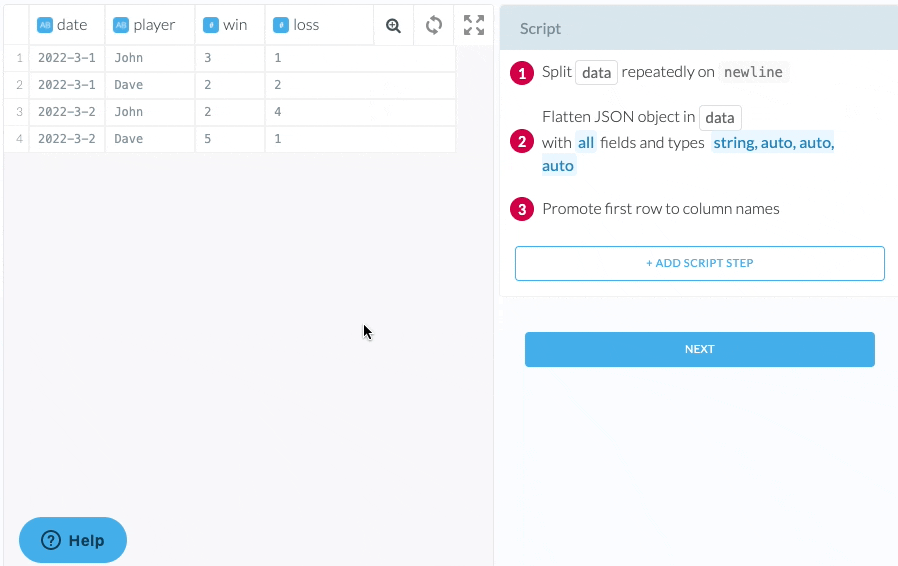Click the player column type icon
The image size is (898, 566).
121,25
